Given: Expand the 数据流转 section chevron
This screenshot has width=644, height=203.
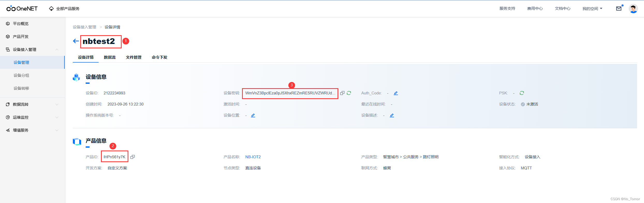Looking at the screenshot, I should pyautogui.click(x=57, y=104).
